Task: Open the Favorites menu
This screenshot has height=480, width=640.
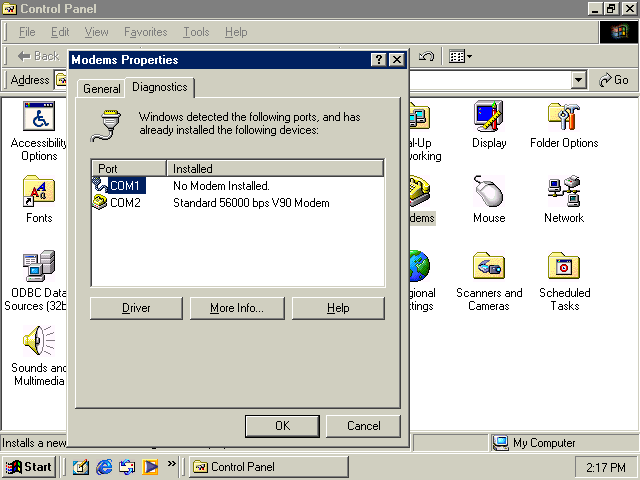Action: (146, 32)
